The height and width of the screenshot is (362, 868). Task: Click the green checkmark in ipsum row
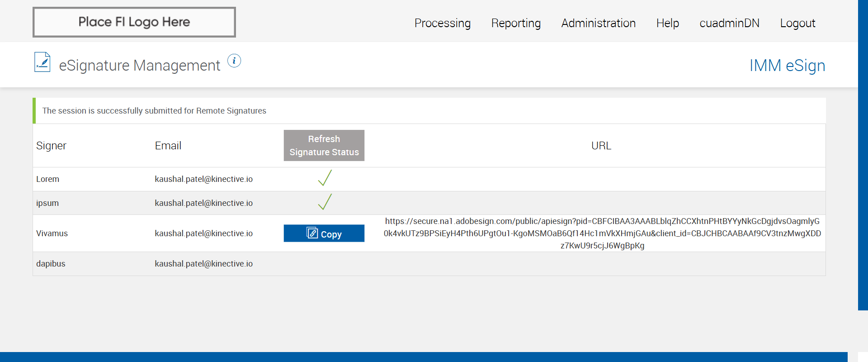[x=325, y=202]
